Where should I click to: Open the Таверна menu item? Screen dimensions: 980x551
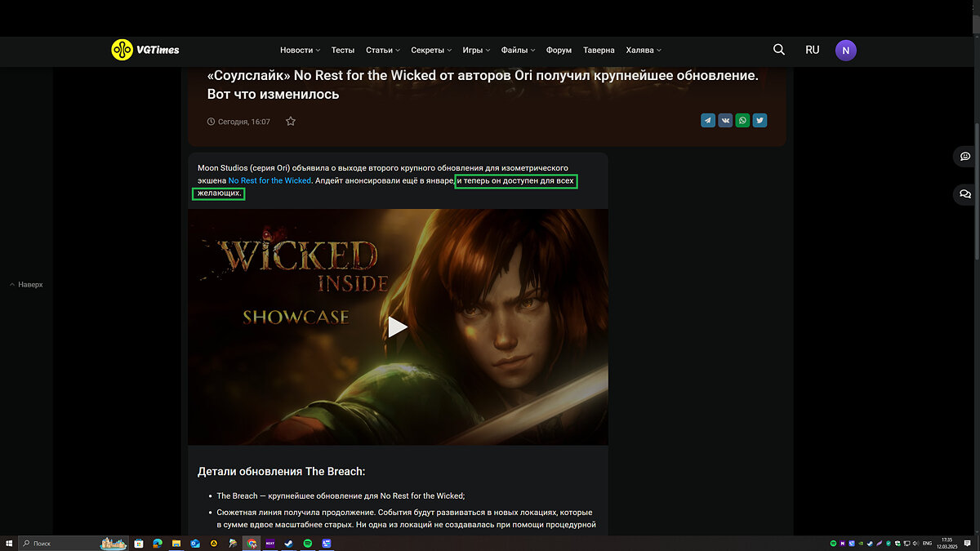pyautogui.click(x=599, y=50)
